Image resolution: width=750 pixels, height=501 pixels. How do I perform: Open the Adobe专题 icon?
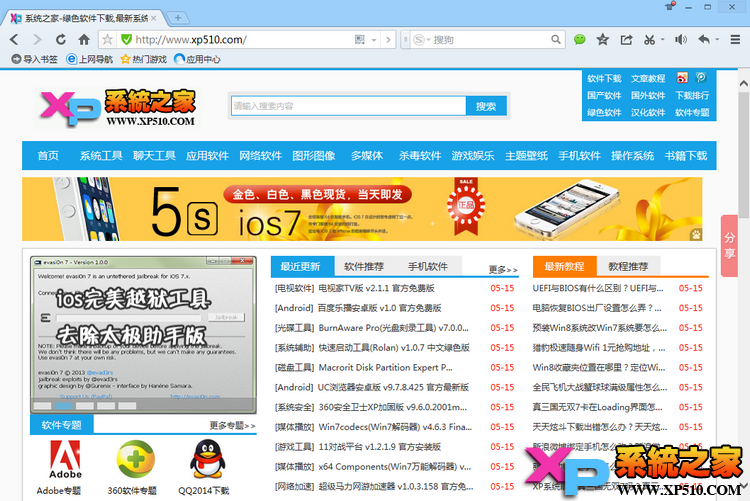[65, 459]
